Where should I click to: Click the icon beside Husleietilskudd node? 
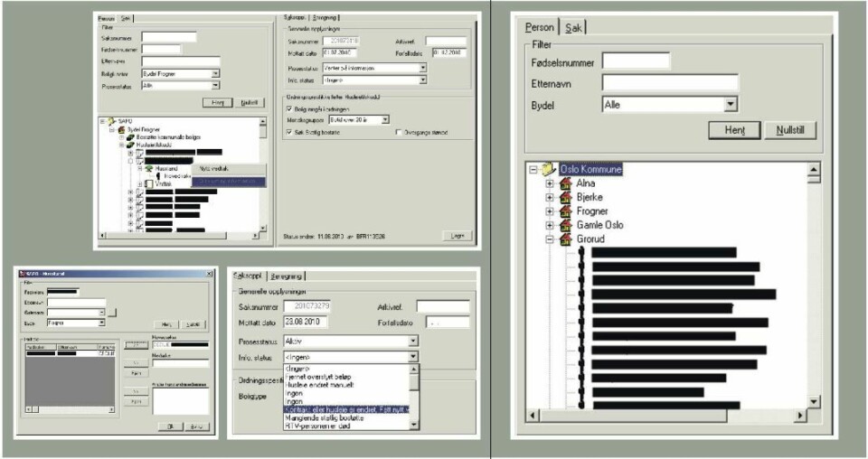(130, 145)
